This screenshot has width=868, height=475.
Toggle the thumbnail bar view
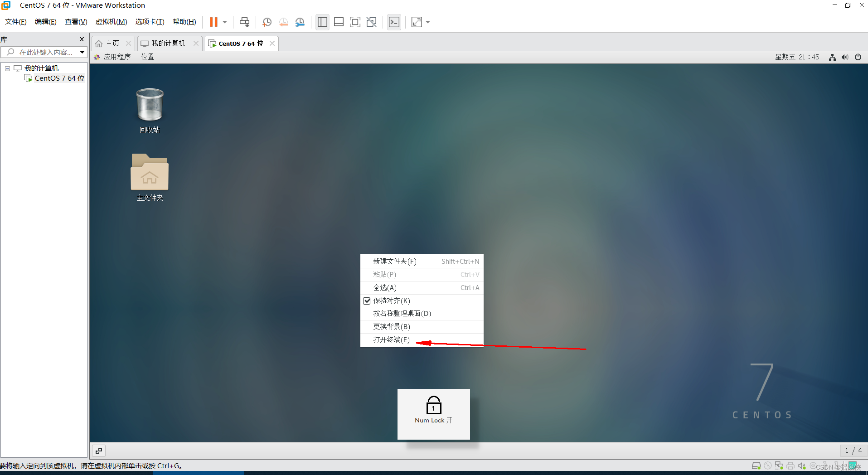click(x=339, y=22)
